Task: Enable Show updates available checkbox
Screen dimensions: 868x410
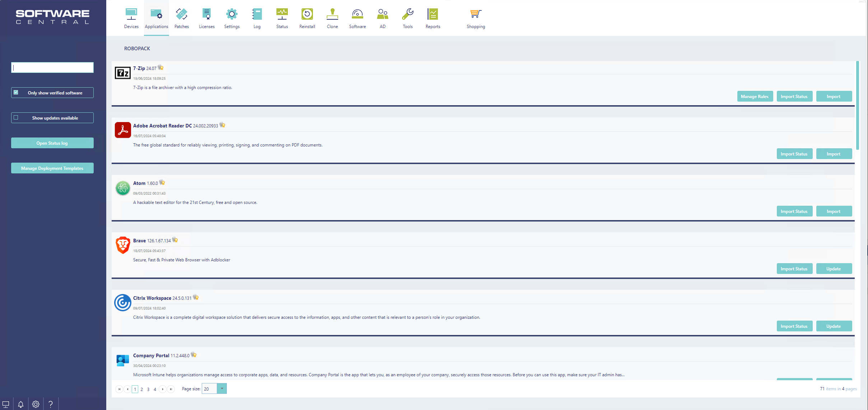Action: pyautogui.click(x=16, y=117)
